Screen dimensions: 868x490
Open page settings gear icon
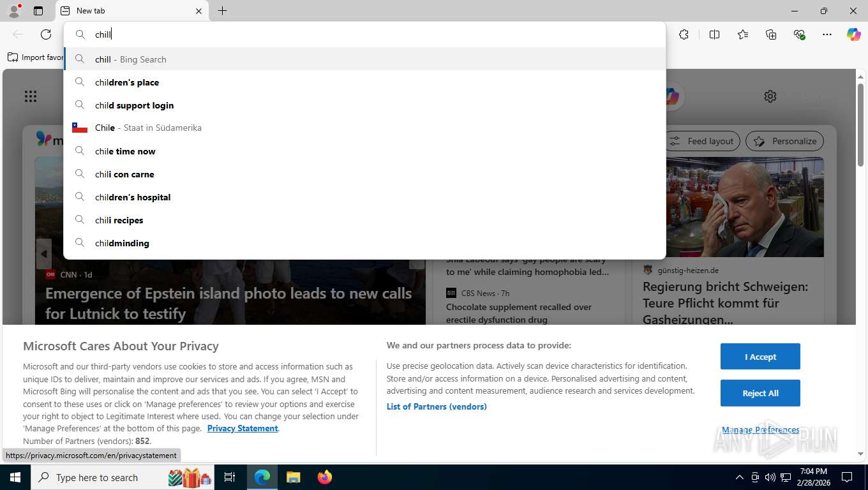pyautogui.click(x=770, y=96)
